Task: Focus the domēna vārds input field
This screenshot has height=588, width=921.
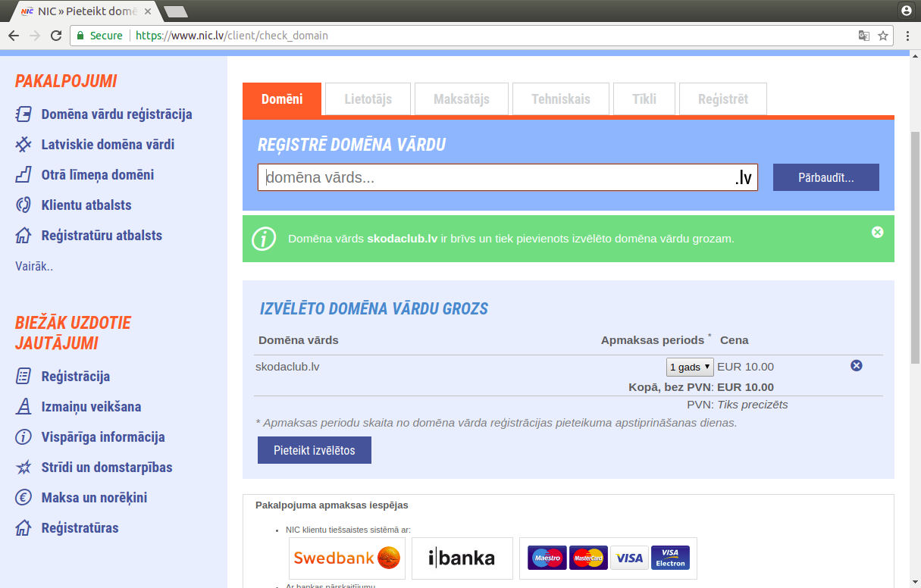Action: point(508,177)
